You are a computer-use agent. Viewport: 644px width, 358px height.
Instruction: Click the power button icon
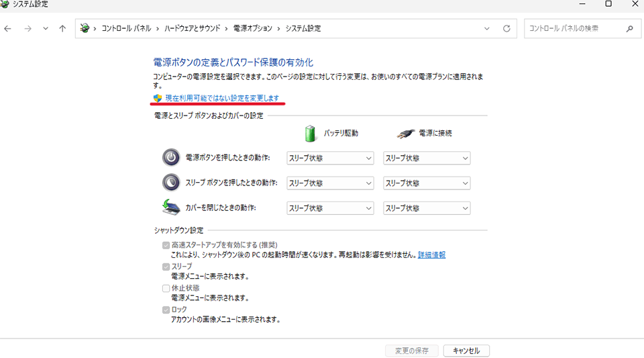[171, 157]
